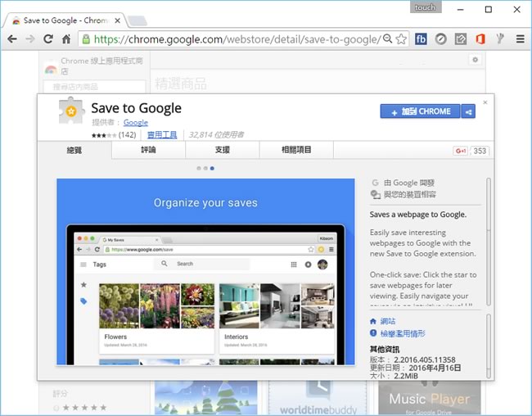Click the web store search box

tap(95, 87)
